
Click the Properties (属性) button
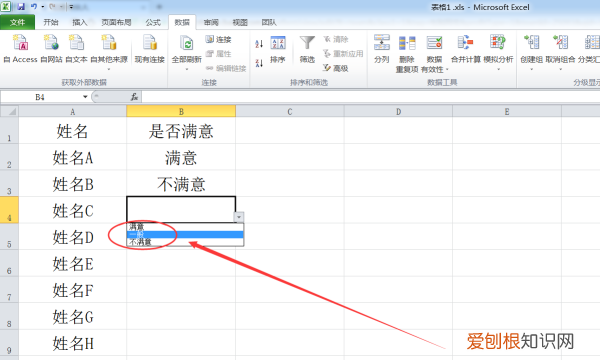[x=218, y=54]
